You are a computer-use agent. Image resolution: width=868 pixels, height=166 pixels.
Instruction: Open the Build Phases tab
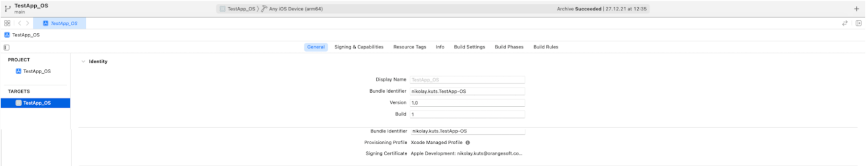[x=509, y=47]
